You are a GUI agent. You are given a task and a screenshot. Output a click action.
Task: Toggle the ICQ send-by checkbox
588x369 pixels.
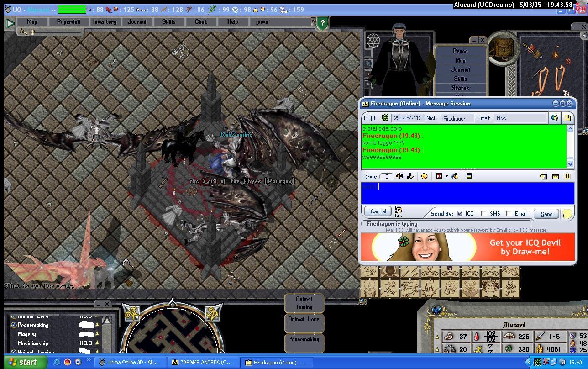coord(460,213)
